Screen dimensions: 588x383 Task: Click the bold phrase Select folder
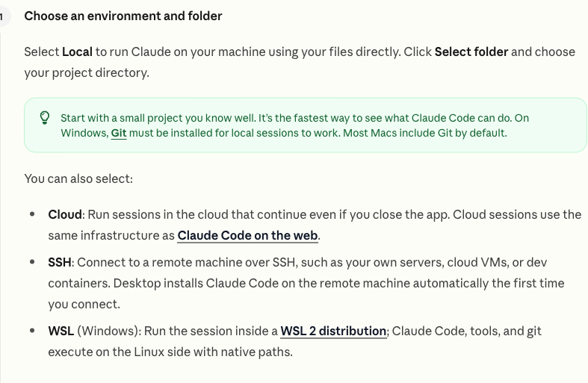coord(471,52)
